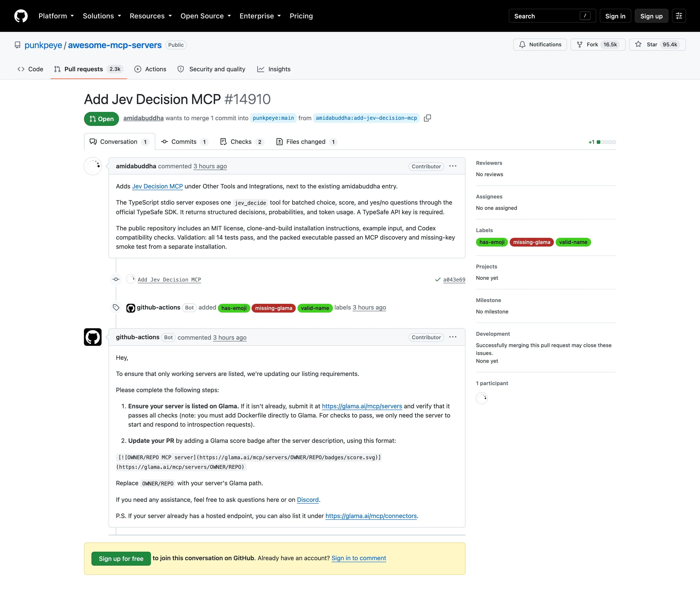Switch to the Actions tab

pyautogui.click(x=150, y=69)
